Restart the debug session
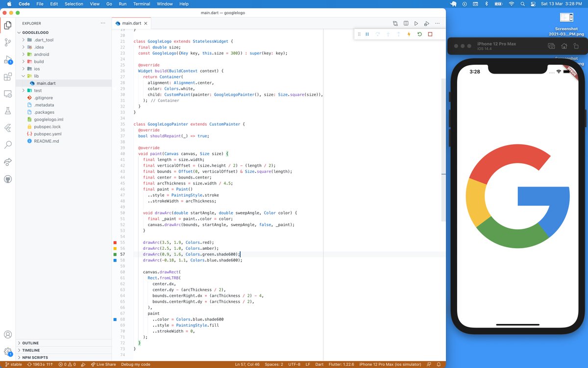The width and height of the screenshot is (588, 368). pyautogui.click(x=419, y=34)
